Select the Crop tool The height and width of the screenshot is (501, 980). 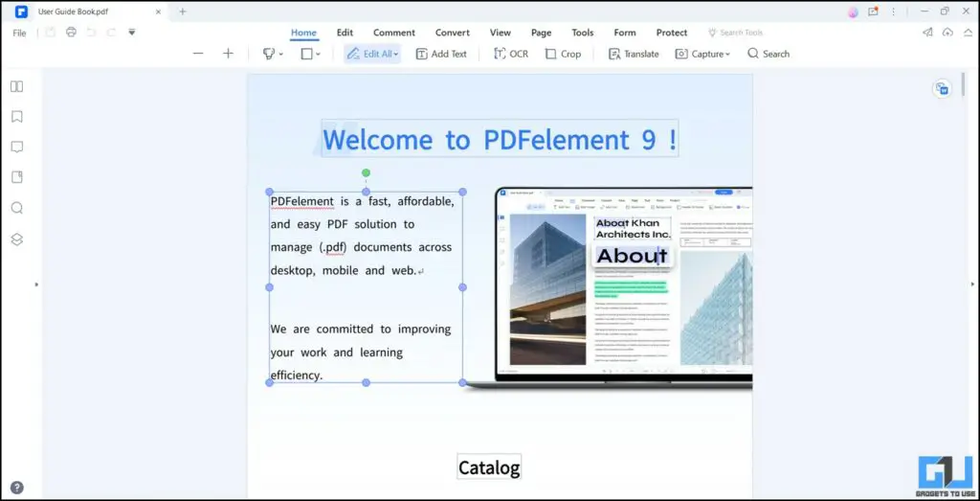coord(563,54)
